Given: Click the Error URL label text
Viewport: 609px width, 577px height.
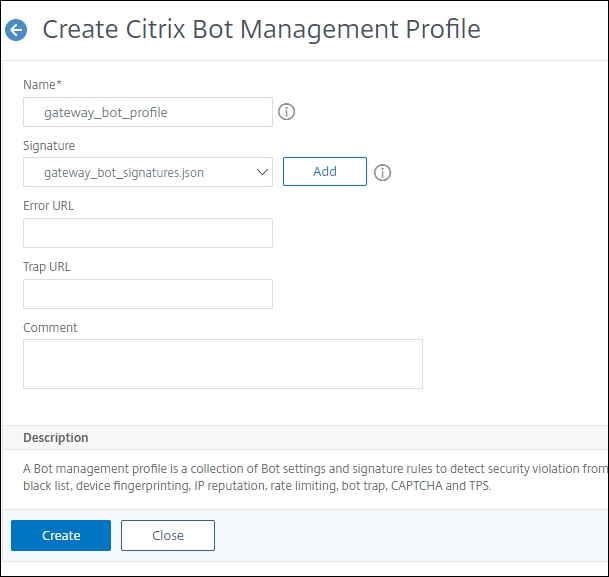Looking at the screenshot, I should [48, 206].
